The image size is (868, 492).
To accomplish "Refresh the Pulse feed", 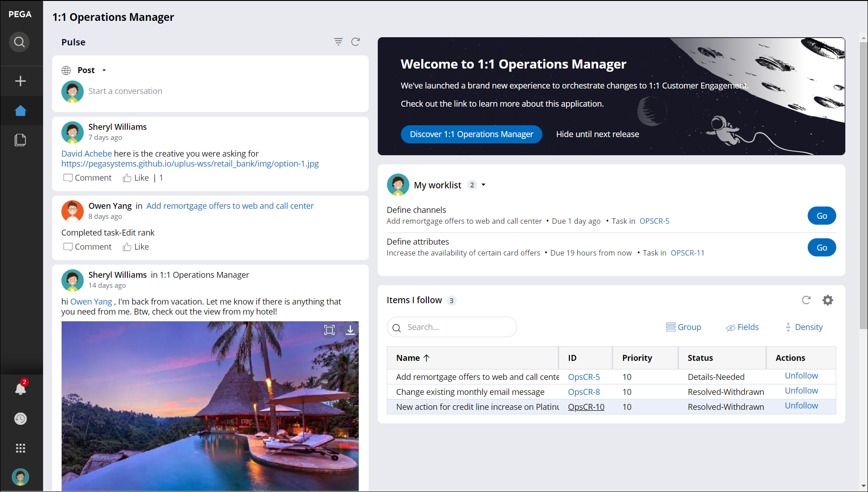I will tap(356, 42).
